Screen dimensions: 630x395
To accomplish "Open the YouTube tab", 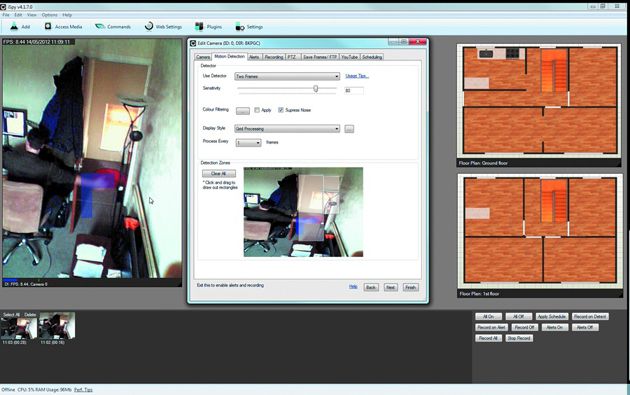I will pyautogui.click(x=349, y=57).
